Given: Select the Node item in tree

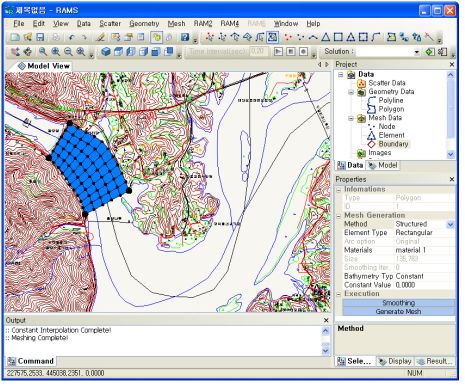Looking at the screenshot, I should [387, 127].
